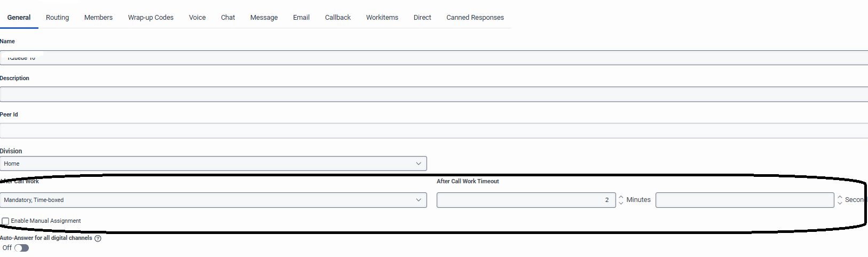Expand the After Call Work dropdown
This screenshot has width=868, height=257.
click(213, 200)
